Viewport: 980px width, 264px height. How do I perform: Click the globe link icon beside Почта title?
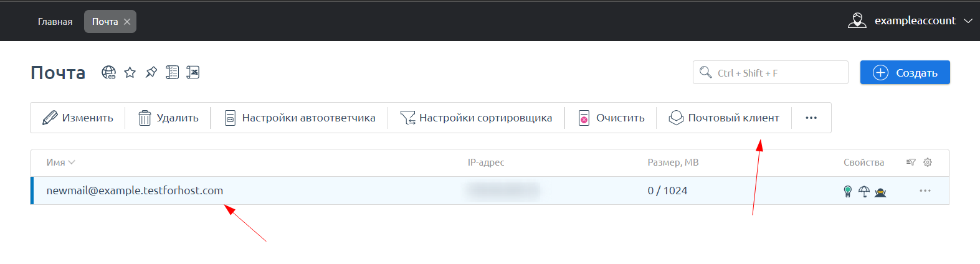click(108, 73)
